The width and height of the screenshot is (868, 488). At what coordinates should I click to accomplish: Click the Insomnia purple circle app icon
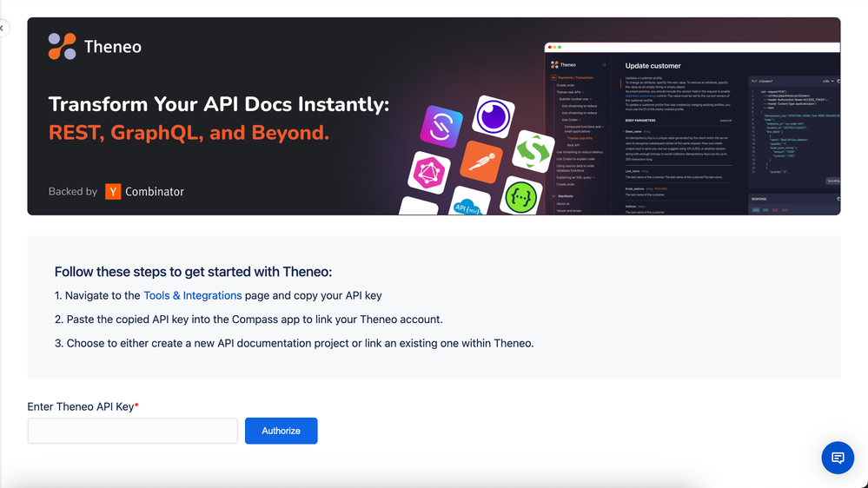(x=494, y=116)
